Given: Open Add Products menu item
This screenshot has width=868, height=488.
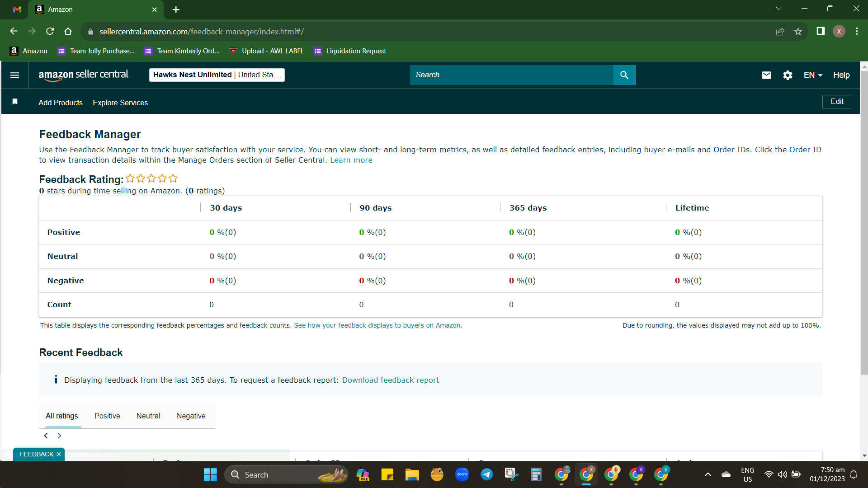Looking at the screenshot, I should (x=61, y=103).
